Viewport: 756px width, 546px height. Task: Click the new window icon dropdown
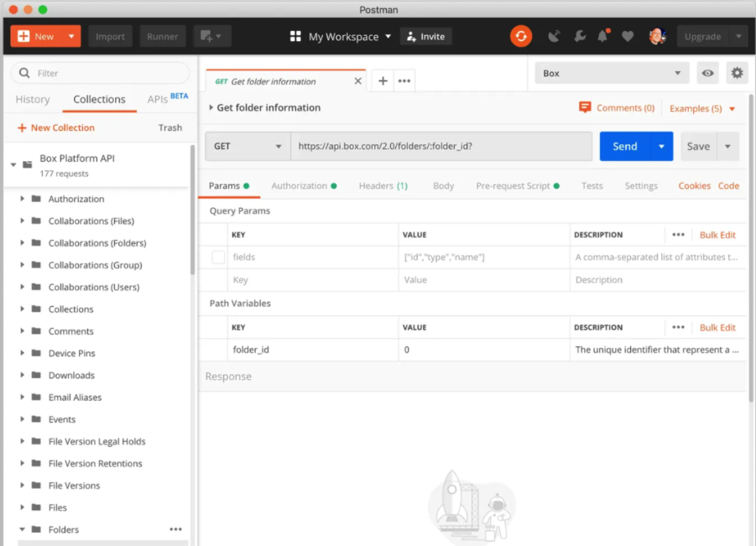tap(211, 36)
